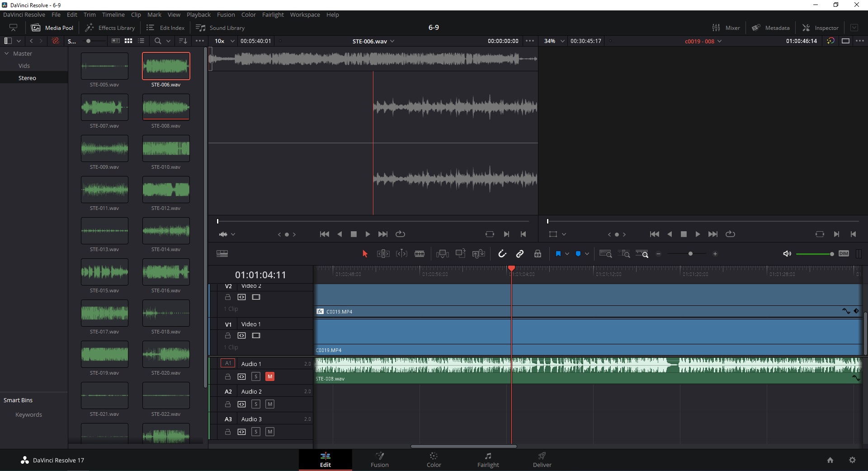Collapse the Master bin tree
Screen dimensions: 868x471
point(7,53)
